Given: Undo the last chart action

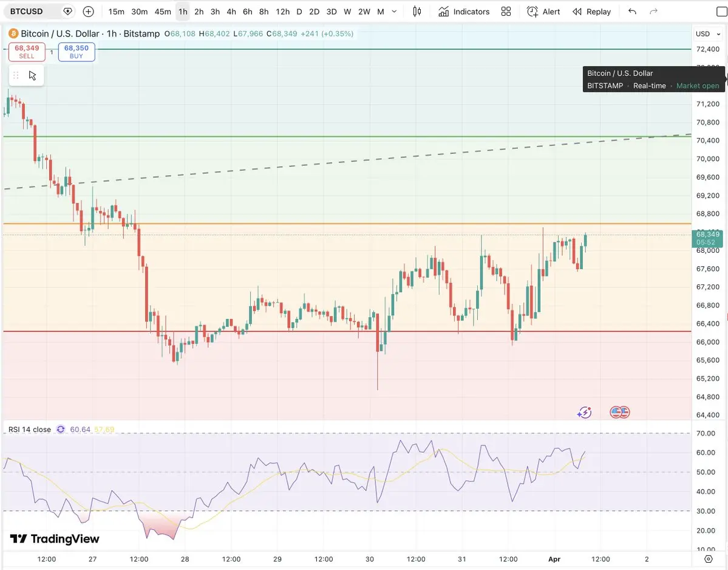Looking at the screenshot, I should pos(632,12).
